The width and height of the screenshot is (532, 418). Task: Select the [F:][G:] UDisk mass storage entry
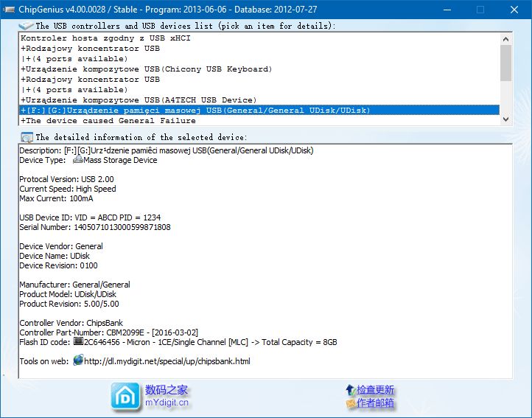click(x=259, y=111)
